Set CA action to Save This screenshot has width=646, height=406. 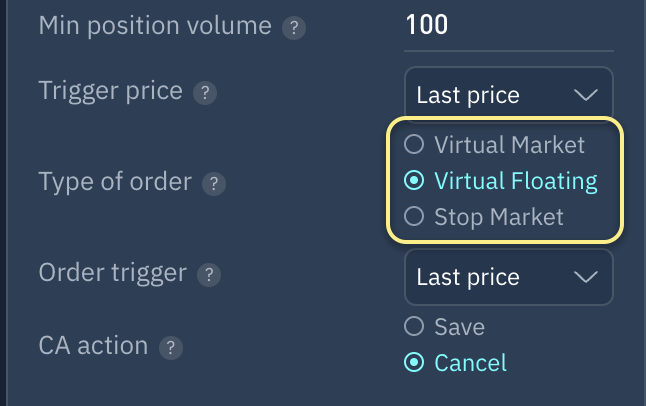pyautogui.click(x=414, y=327)
